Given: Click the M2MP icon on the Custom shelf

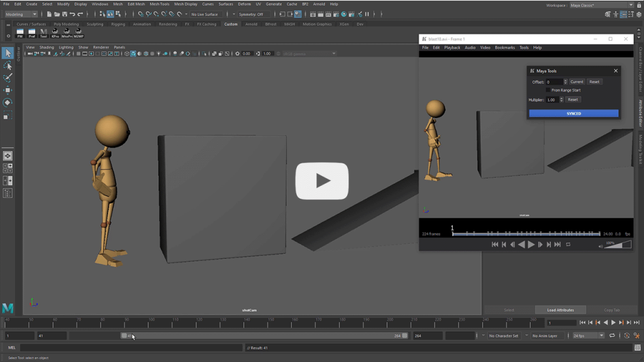Looking at the screenshot, I should pyautogui.click(x=78, y=33).
